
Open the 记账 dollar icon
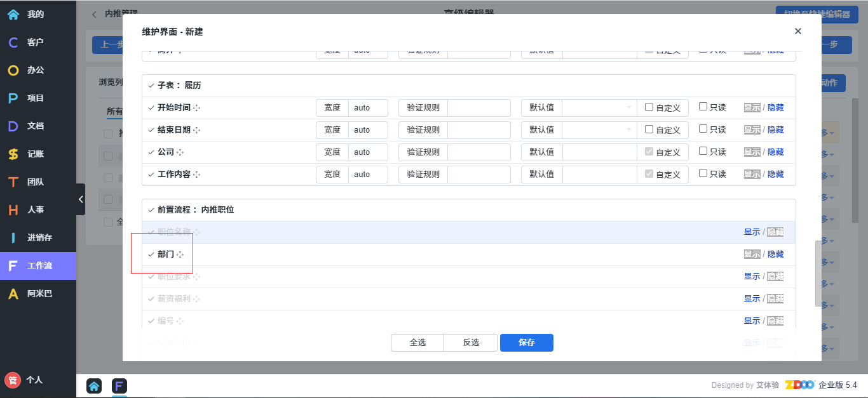(x=13, y=154)
